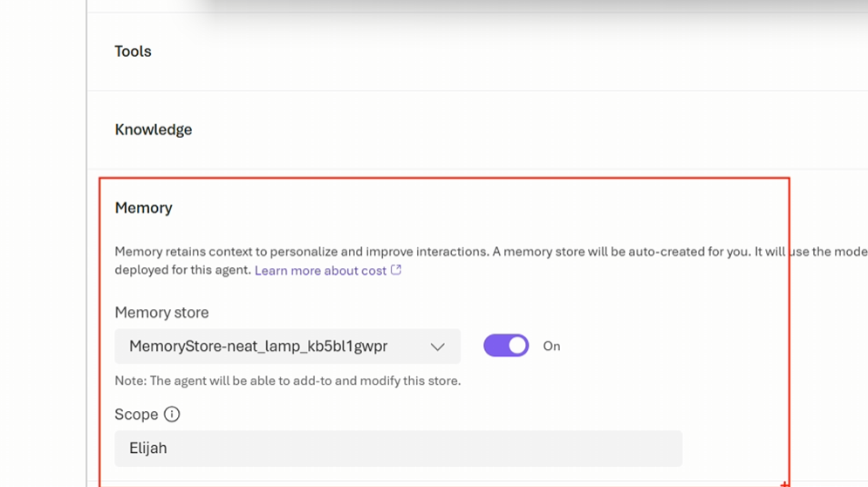This screenshot has width=868, height=487.
Task: Click the Memory store field label
Action: (161, 312)
